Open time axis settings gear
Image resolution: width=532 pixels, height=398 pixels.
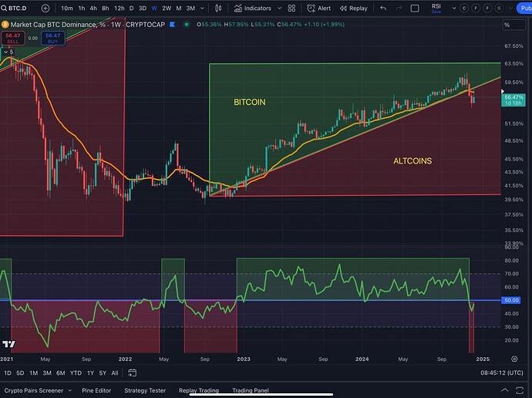[x=514, y=359]
